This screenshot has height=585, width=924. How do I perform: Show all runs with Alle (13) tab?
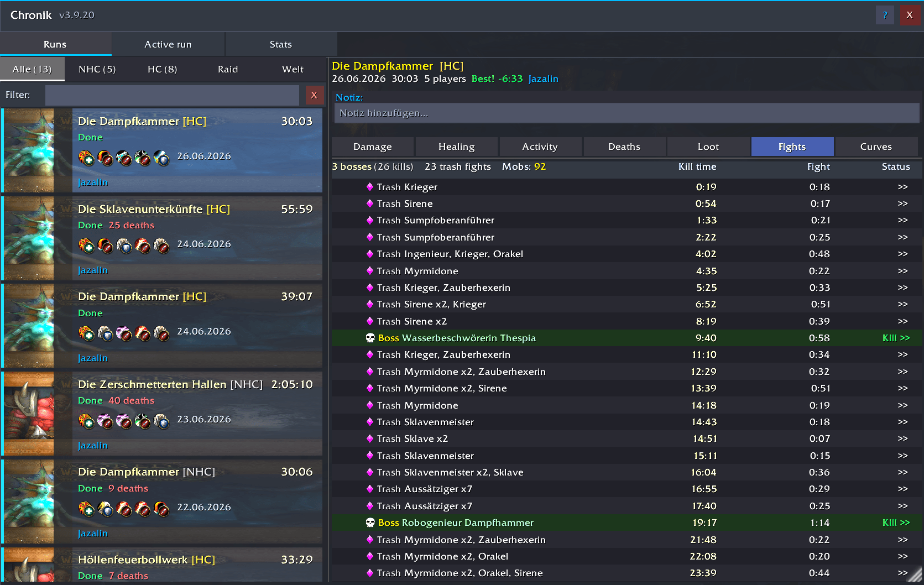click(x=32, y=69)
